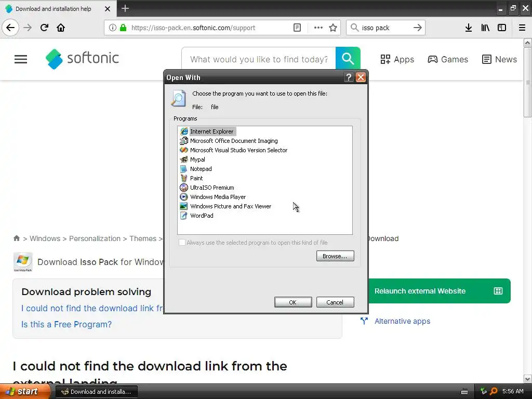This screenshot has width=532, height=399.
Task: Go back with the browser back arrow
Action: [10, 28]
